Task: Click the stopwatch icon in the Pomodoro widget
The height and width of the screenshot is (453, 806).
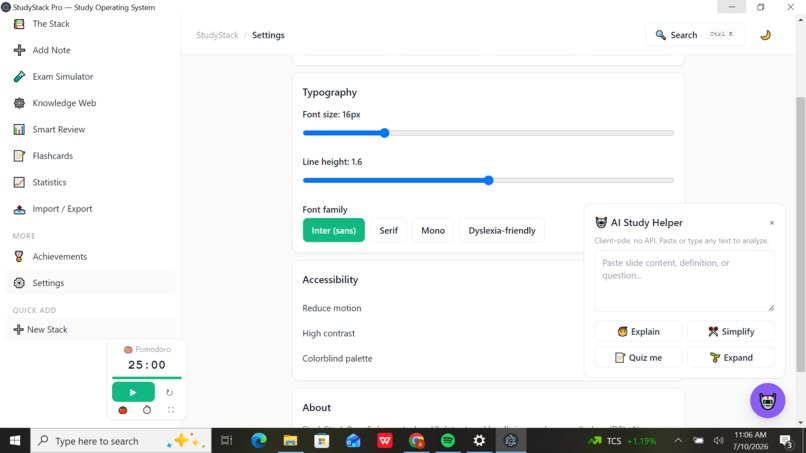Action: [x=147, y=410]
